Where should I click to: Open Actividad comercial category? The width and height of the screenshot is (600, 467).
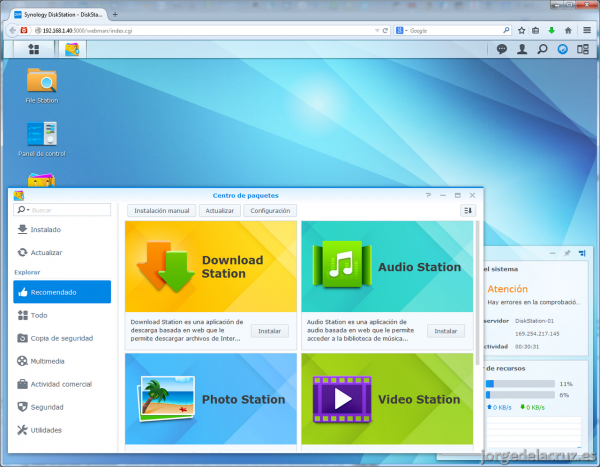coord(62,384)
